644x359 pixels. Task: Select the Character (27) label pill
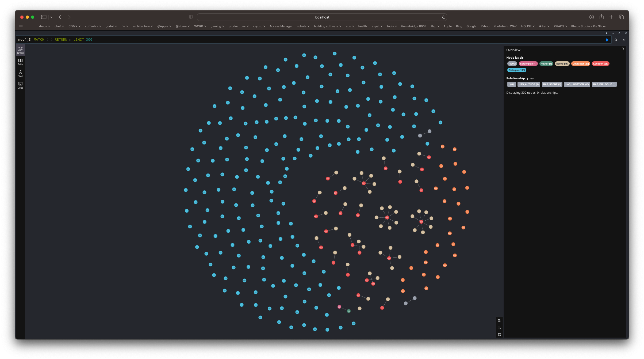580,64
